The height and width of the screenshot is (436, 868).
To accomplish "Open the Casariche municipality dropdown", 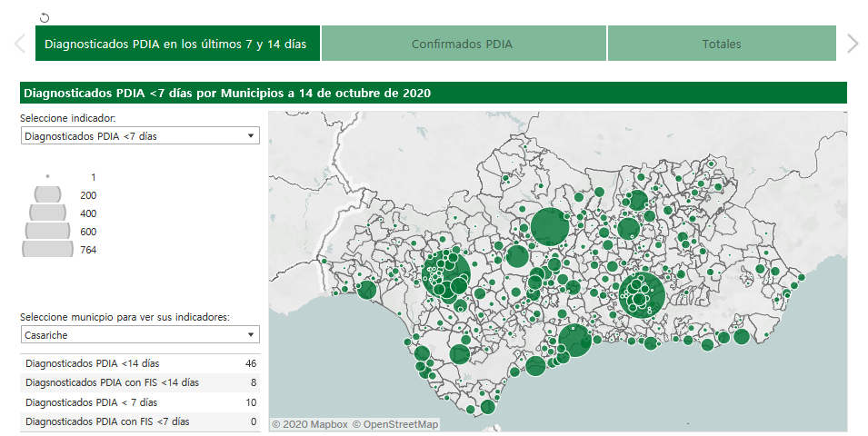I will click(x=139, y=335).
